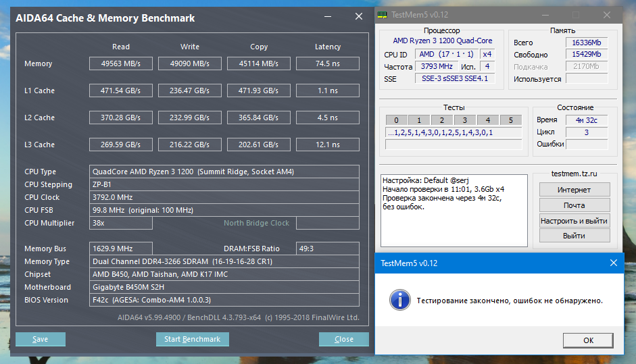The width and height of the screenshot is (636, 364).
Task: Click the Memory Write value 49090 MB/s
Action: (190, 63)
